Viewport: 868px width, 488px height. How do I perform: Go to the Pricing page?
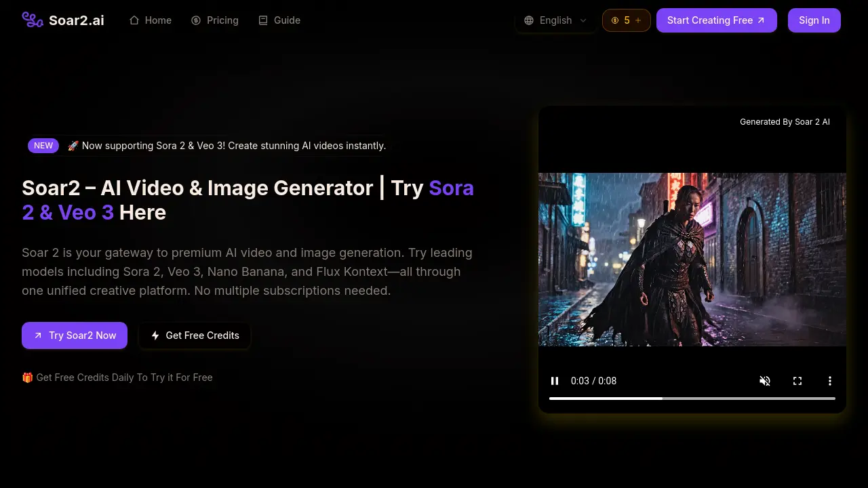215,20
